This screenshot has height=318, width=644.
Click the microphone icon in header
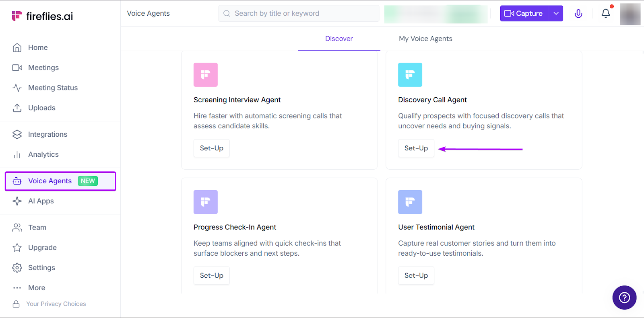(x=578, y=13)
